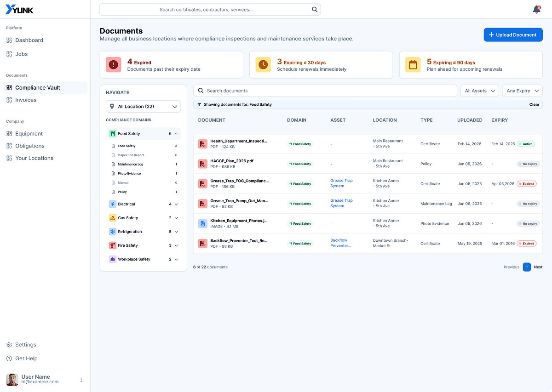The width and height of the screenshot is (552, 392).
Task: Click the notification bell icon
Action: (x=536, y=10)
